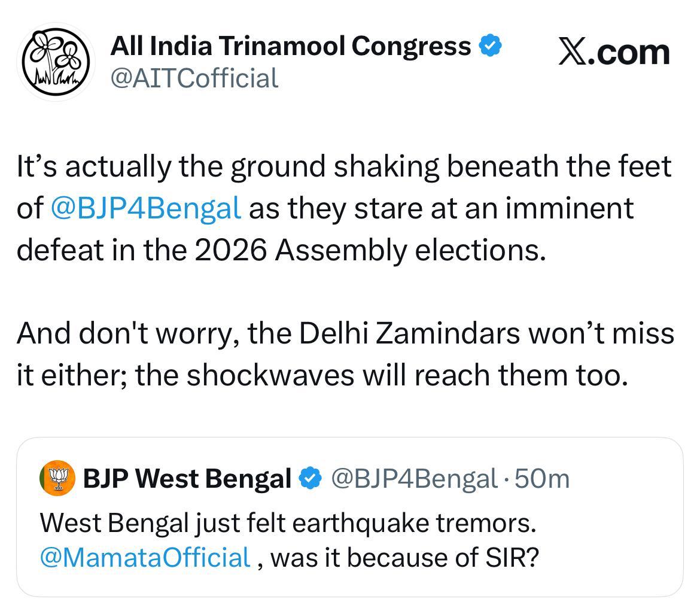Open @BJP4Bengal mention in the main tweet text

147,208
